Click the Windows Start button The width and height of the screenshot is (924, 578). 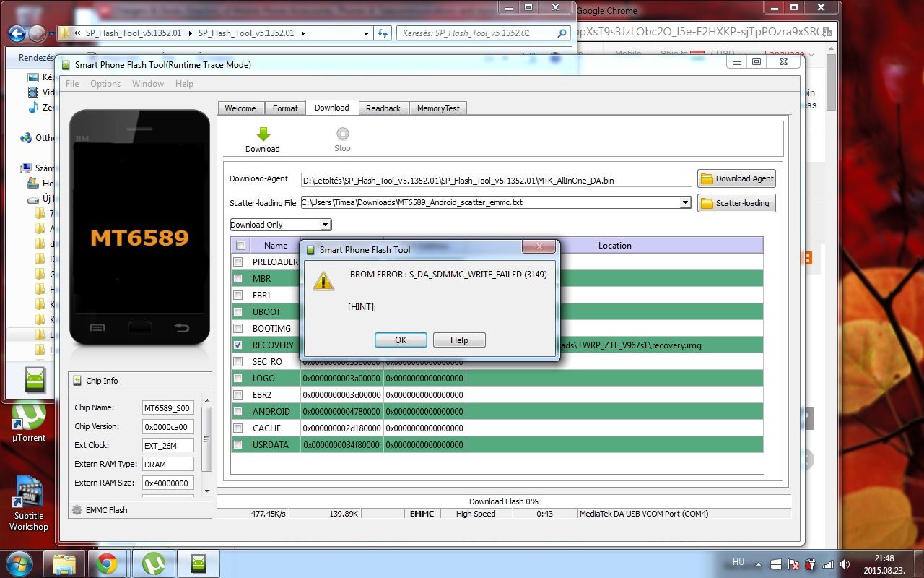pyautogui.click(x=18, y=564)
